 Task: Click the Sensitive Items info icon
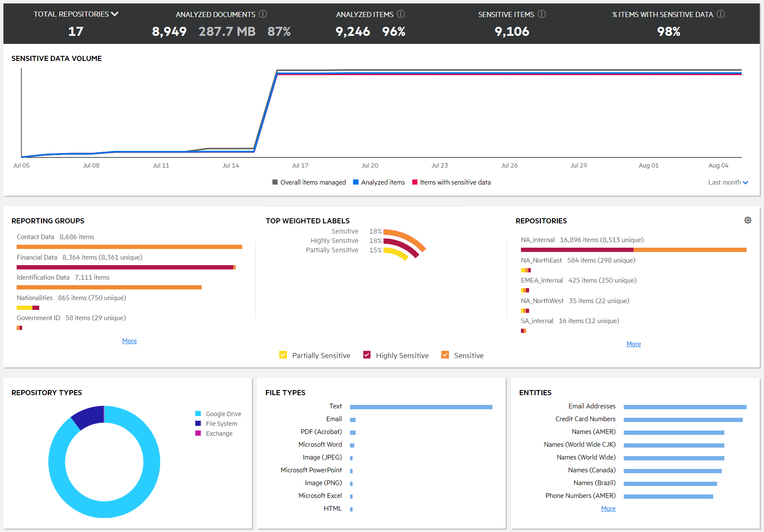point(541,14)
